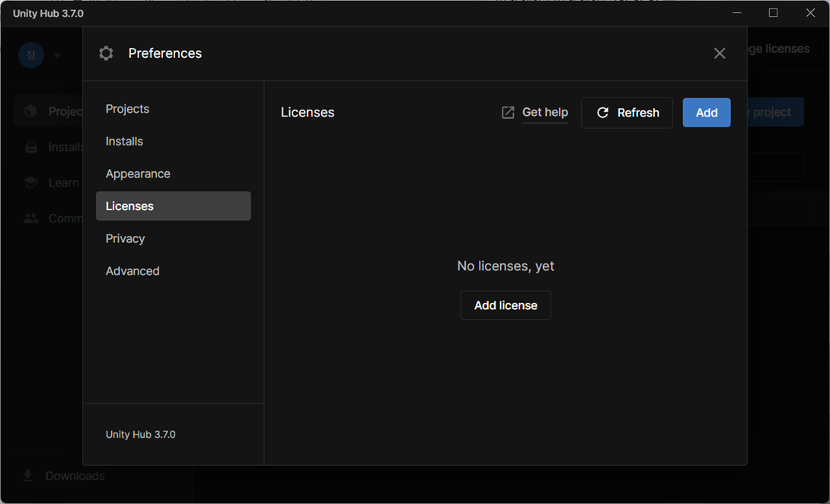Open the Projects preferences section
The image size is (830, 504).
tap(173, 109)
